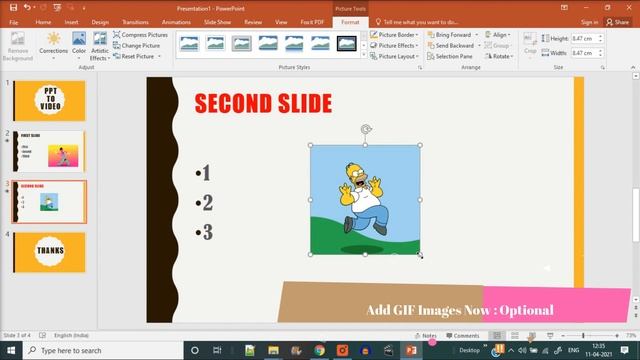Screen dimensions: 640x360
Task: Open the Picture Styles dialog launcher
Action: [x=420, y=67]
